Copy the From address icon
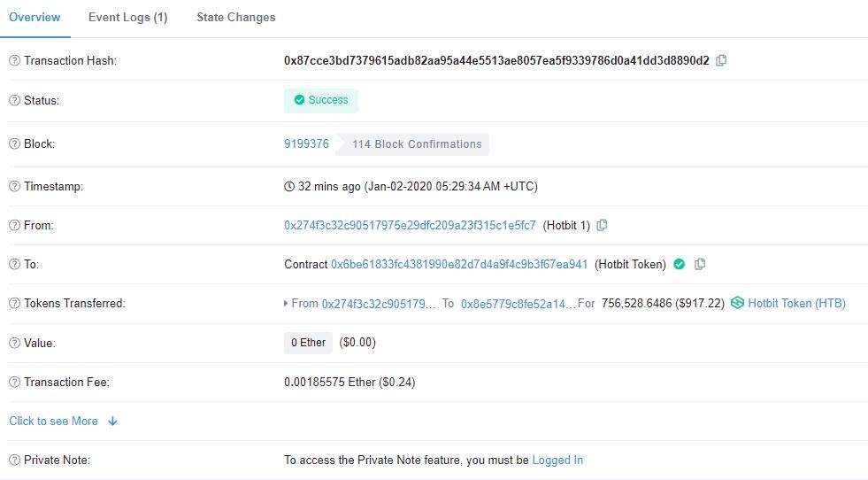This screenshot has width=868, height=480. click(602, 225)
